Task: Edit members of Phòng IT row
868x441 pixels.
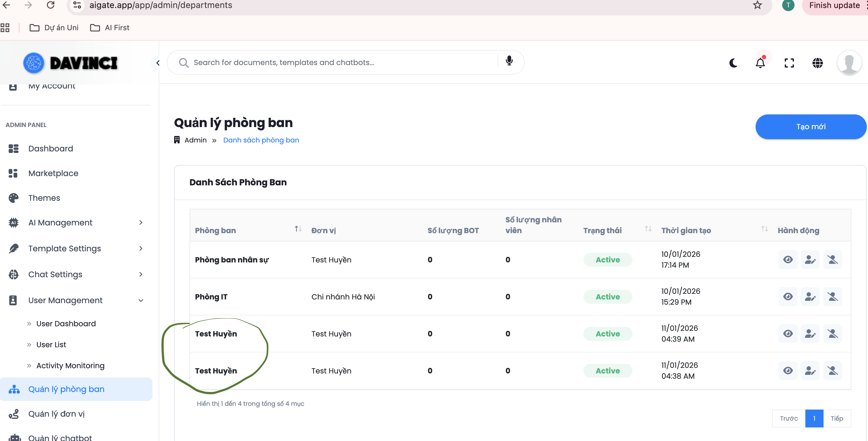Action: pos(810,297)
